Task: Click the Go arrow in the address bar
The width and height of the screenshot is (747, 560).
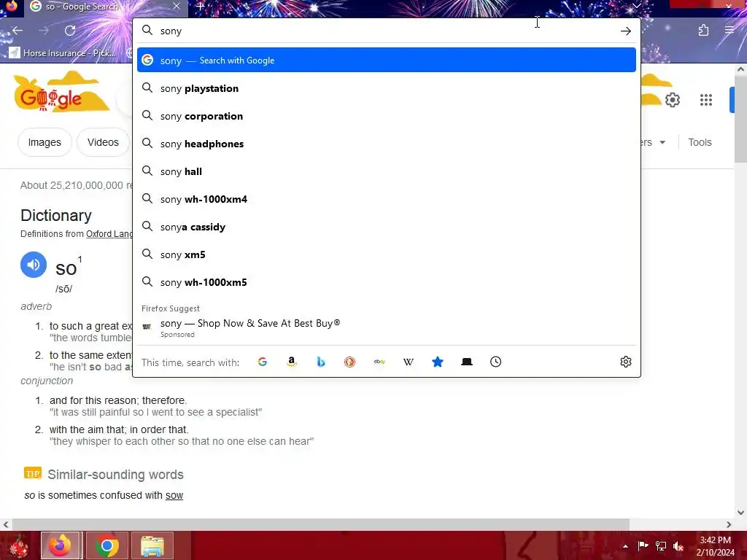Action: [625, 31]
